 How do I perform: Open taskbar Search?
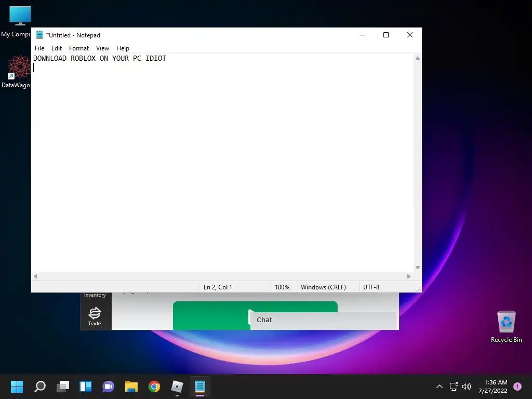pyautogui.click(x=40, y=387)
